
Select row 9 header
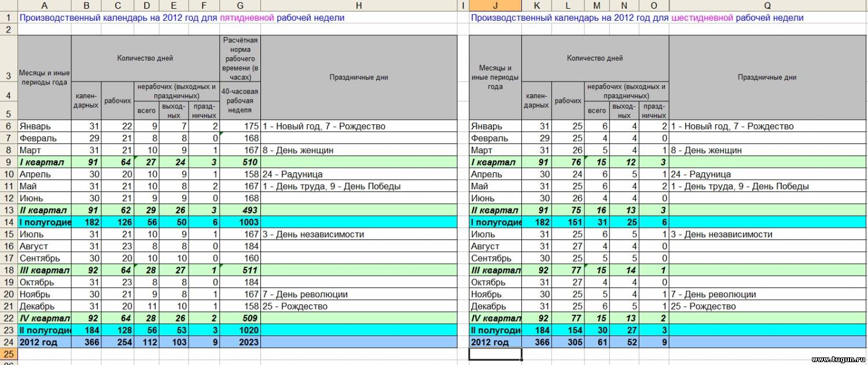pyautogui.click(x=9, y=162)
